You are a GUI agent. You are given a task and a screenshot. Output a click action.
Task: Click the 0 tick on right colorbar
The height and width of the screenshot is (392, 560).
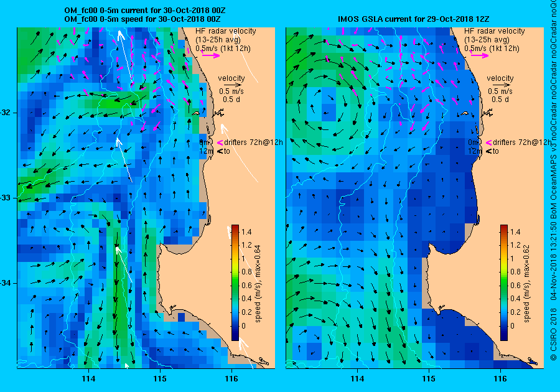(513, 325)
